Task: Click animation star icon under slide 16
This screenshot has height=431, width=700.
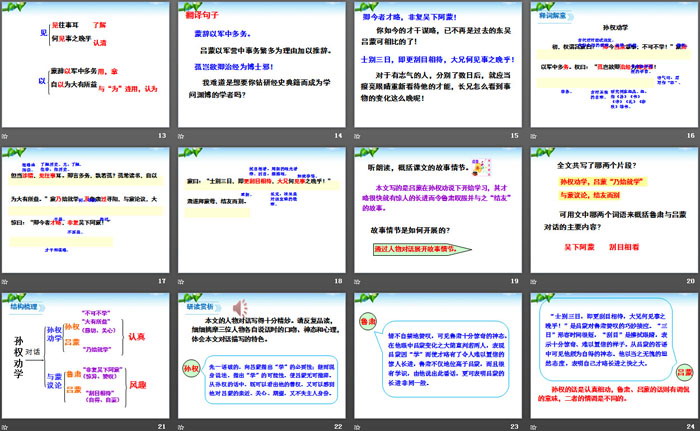Action: click(533, 136)
